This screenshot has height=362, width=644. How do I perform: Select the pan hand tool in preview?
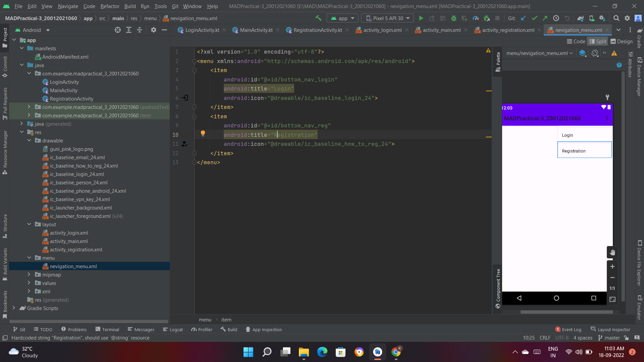click(x=612, y=252)
